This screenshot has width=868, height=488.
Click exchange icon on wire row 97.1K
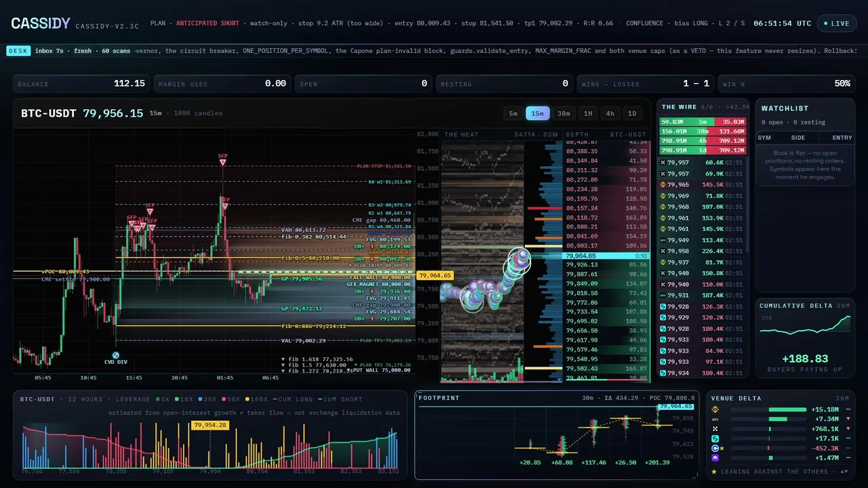(x=663, y=362)
